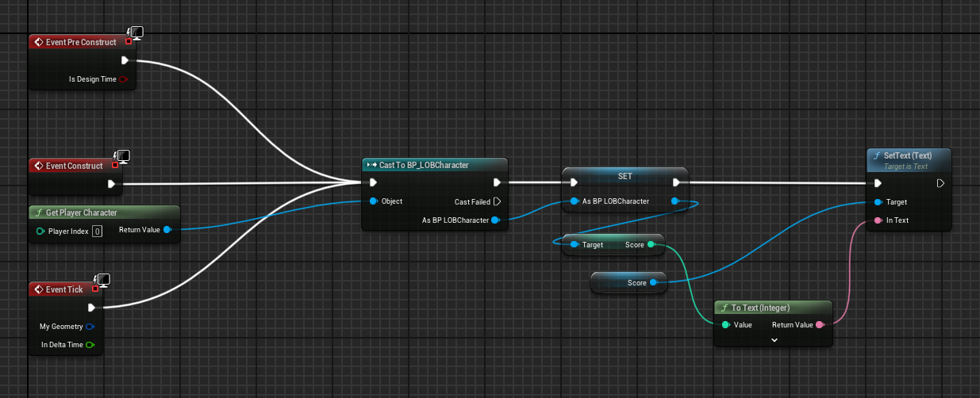Viewport: 980px width, 398px height.
Task: Click the To Text Value input pin
Action: pyautogui.click(x=726, y=325)
